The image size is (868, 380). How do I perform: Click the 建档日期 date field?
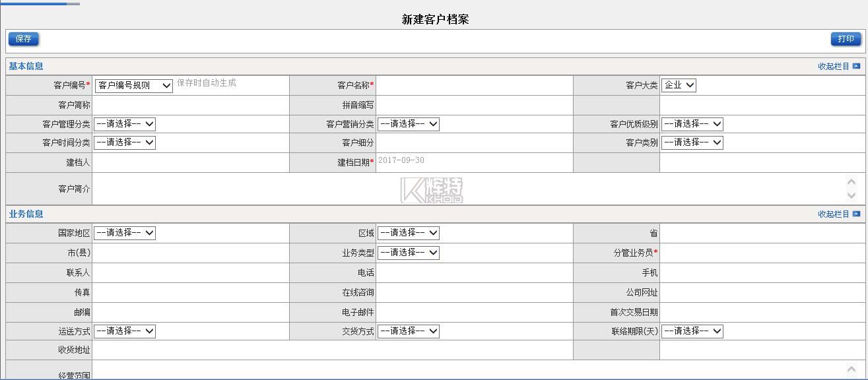(x=474, y=162)
